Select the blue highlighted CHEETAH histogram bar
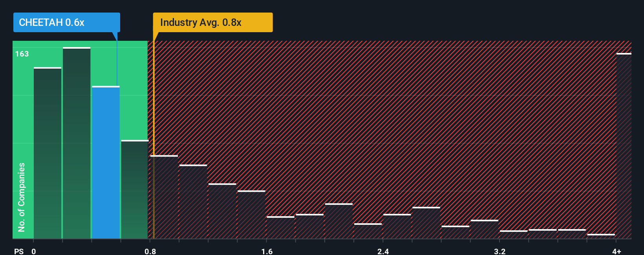Viewport: 644px width, 255px height. 106,162
